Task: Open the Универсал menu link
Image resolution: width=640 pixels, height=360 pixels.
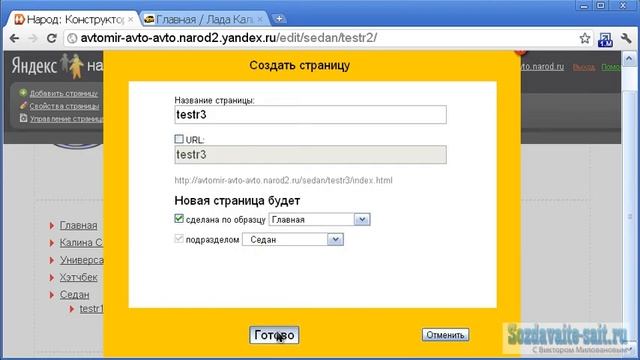Action: 82,260
